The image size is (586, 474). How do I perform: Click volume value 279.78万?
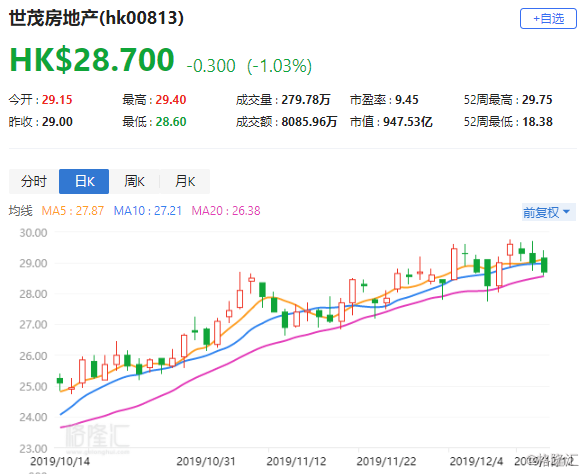pos(306,100)
